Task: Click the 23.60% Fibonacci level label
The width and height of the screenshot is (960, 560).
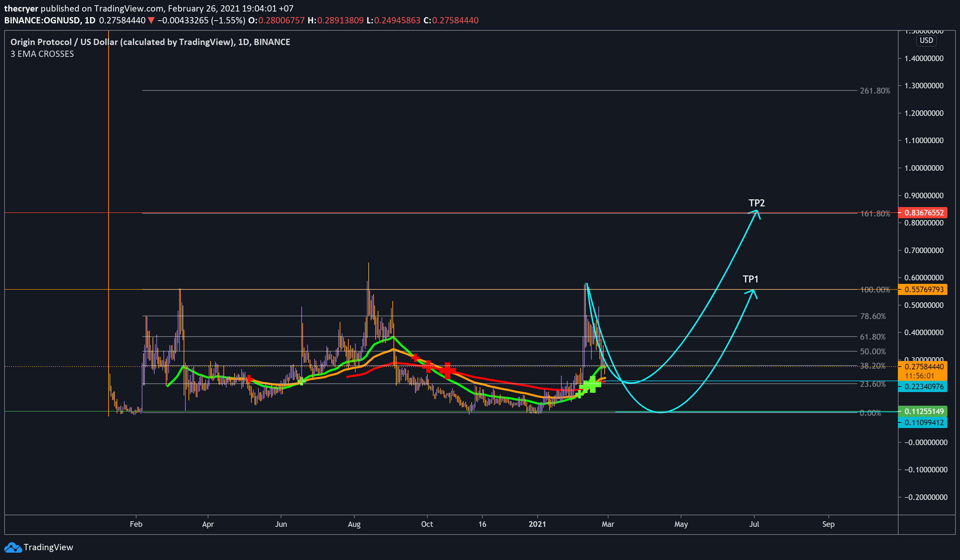Action: coord(873,384)
